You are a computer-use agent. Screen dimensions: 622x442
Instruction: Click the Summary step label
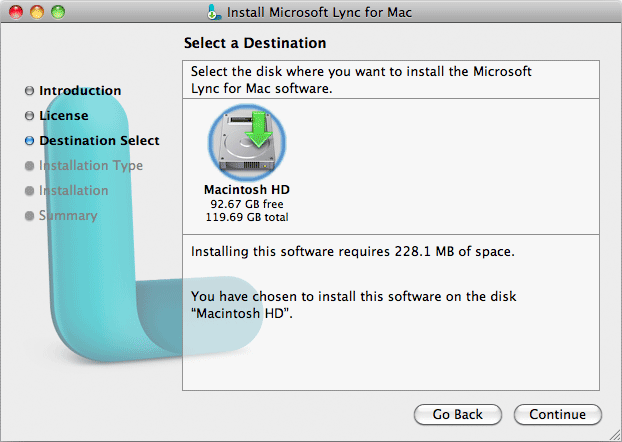(x=68, y=215)
